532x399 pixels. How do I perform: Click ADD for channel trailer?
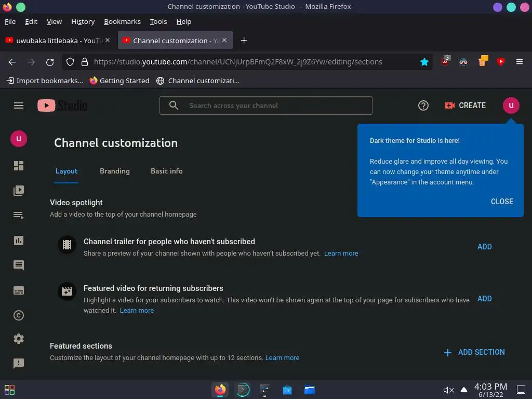pos(485,247)
